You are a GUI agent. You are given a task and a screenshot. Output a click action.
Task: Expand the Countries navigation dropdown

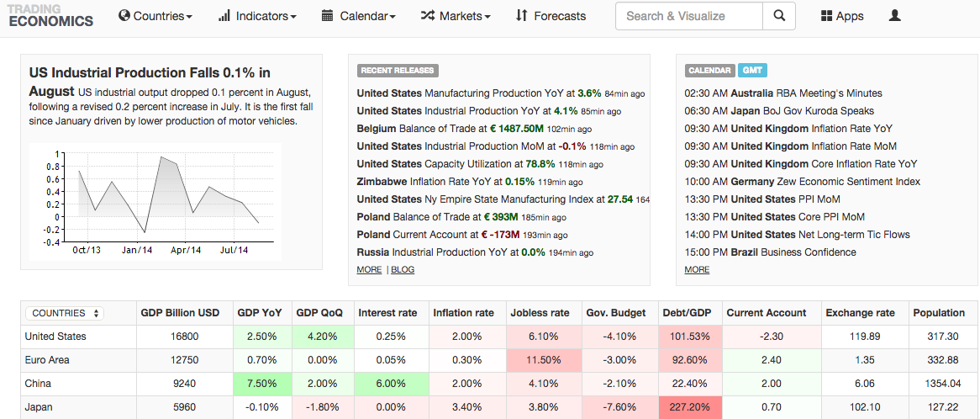point(155,16)
